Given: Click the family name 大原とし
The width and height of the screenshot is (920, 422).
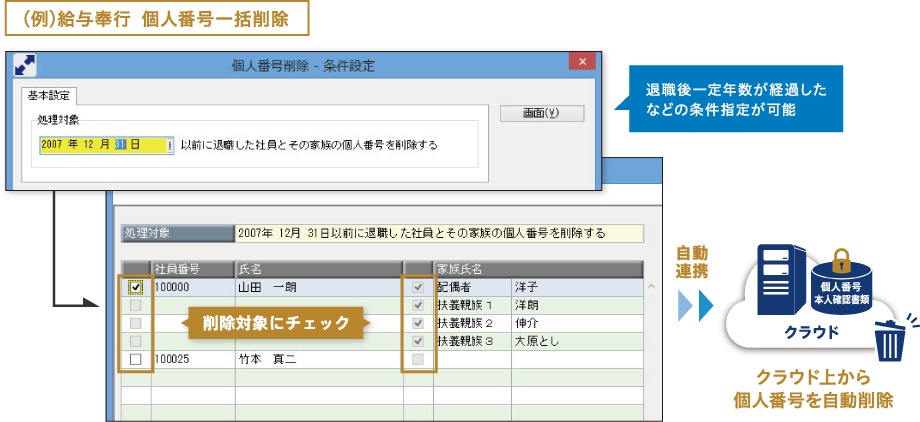Looking at the screenshot, I should coord(577,341).
